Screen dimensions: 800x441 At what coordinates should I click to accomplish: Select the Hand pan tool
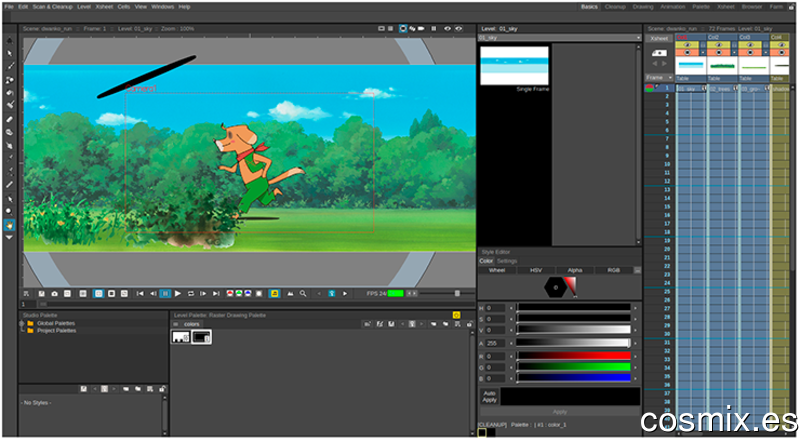click(9, 225)
